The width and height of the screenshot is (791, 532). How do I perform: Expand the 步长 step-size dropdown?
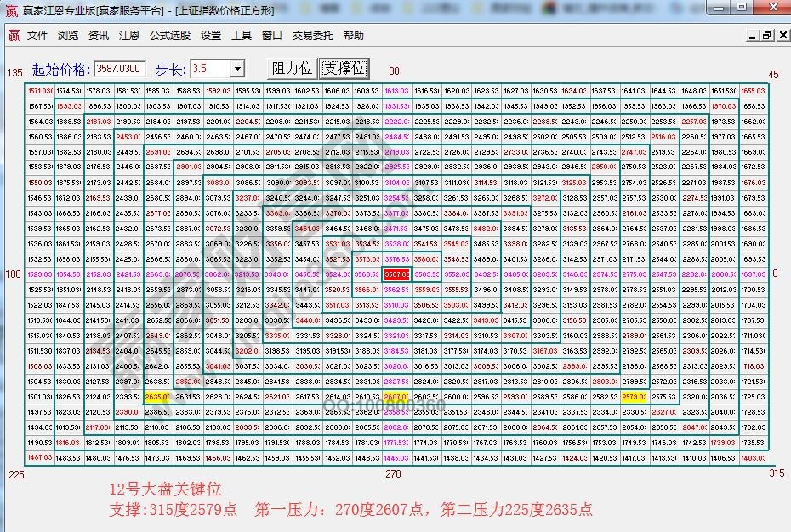coord(237,69)
